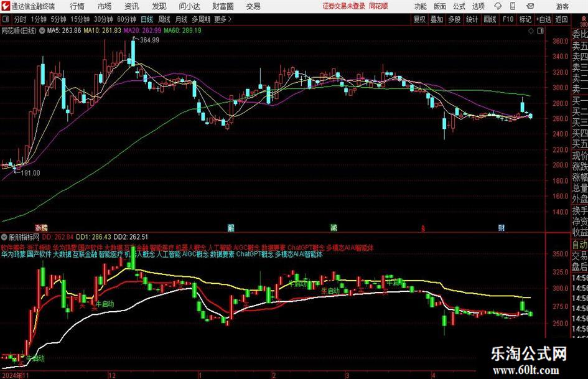Click the 360.0 price axis label
The image size is (588, 379).
click(561, 41)
